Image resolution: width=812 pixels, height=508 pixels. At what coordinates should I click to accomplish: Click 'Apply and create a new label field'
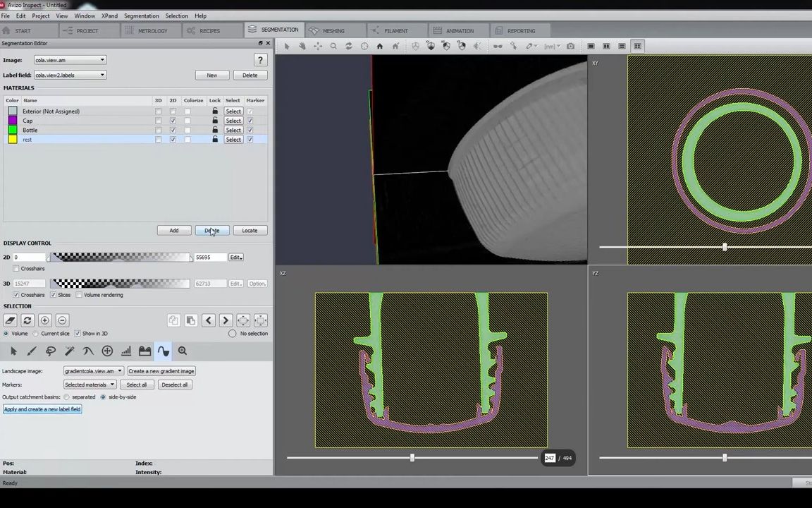pos(42,409)
